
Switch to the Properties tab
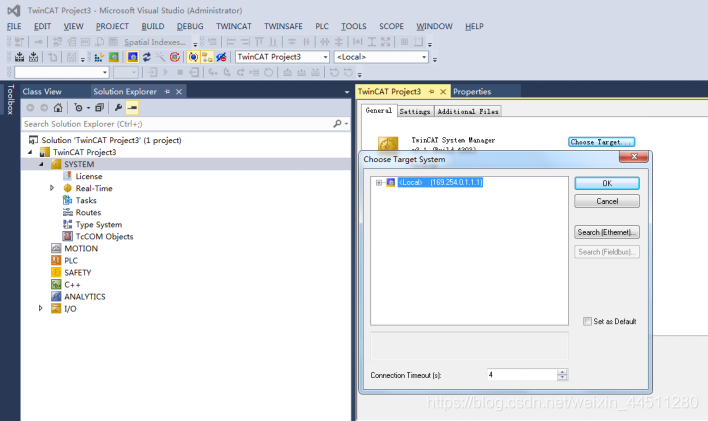pyautogui.click(x=472, y=92)
